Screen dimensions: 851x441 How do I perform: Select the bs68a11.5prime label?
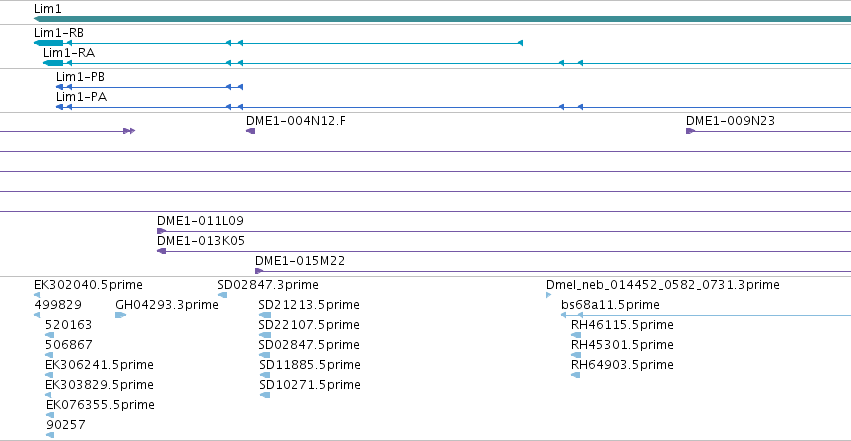[x=611, y=305]
